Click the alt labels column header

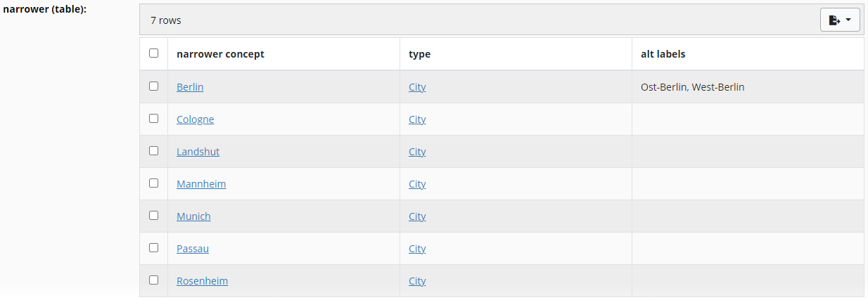click(663, 54)
